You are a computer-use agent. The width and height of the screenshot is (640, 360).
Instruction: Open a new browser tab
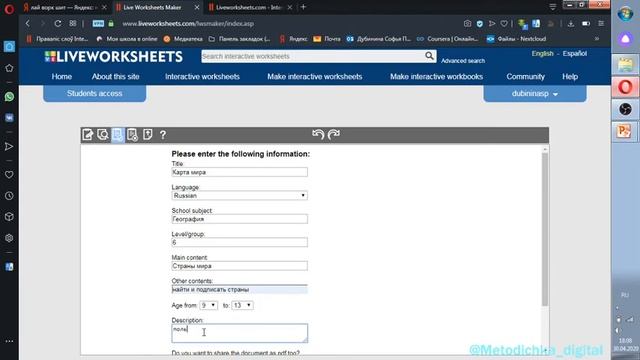coord(303,7)
